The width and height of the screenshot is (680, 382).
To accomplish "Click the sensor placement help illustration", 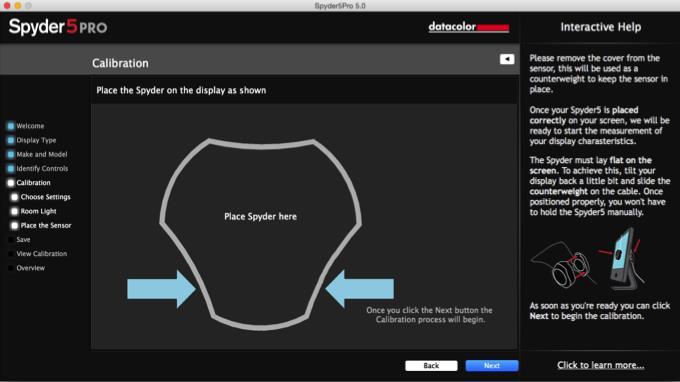I will tap(587, 259).
